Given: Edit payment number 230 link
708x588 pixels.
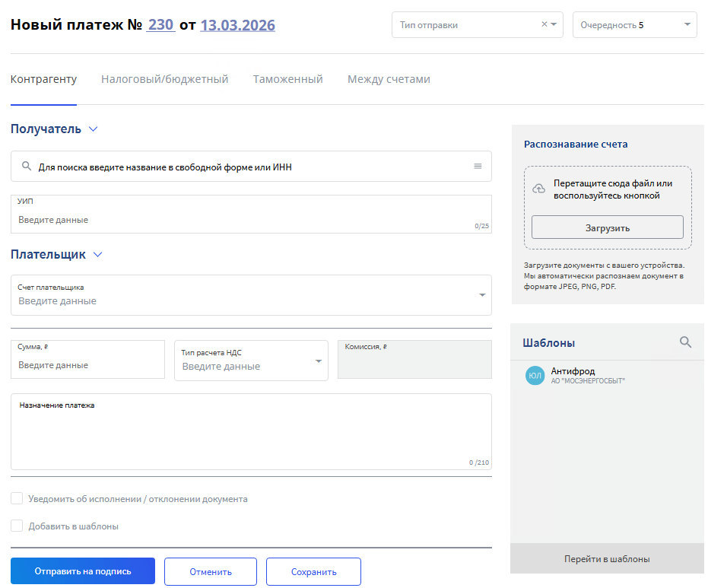Looking at the screenshot, I should click(x=160, y=24).
